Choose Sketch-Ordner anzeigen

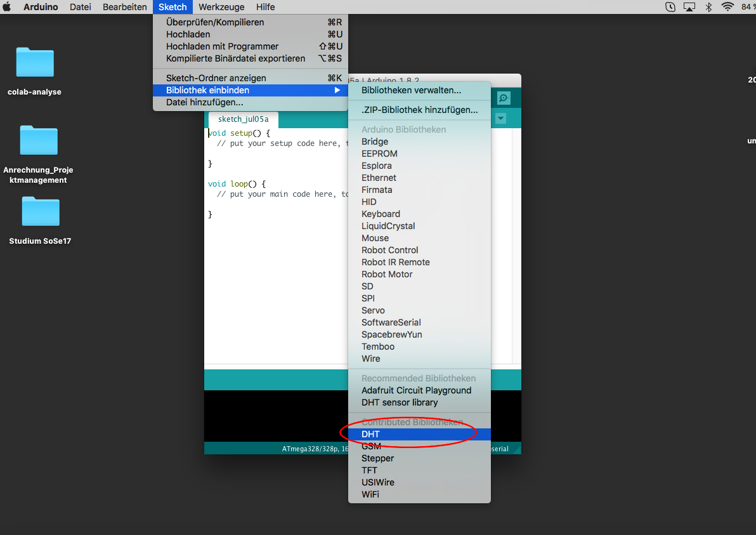click(x=251, y=78)
